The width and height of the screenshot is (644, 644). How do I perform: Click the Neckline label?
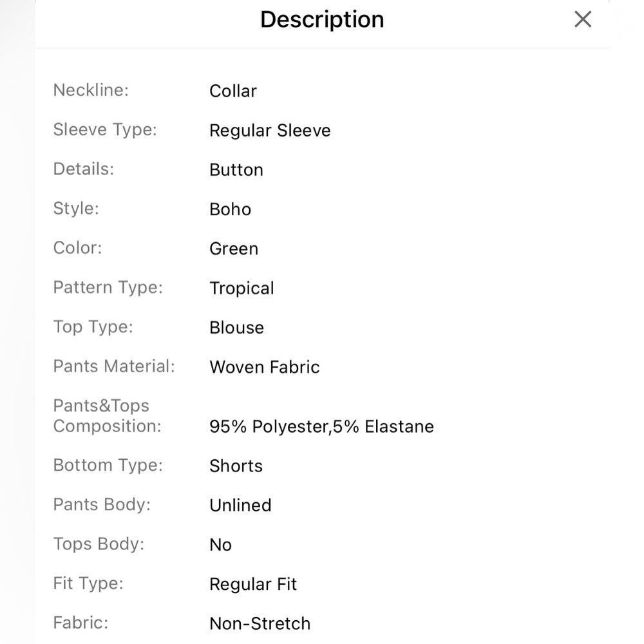(91, 90)
